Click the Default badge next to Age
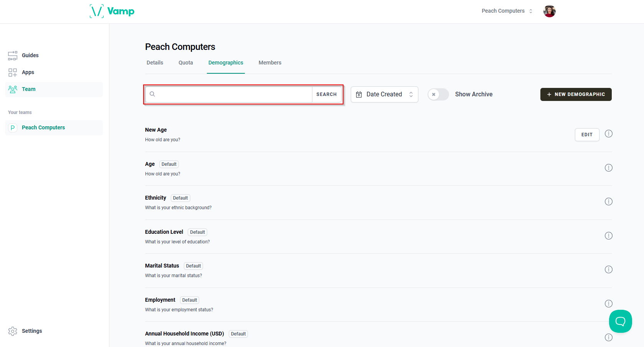 [x=169, y=164]
